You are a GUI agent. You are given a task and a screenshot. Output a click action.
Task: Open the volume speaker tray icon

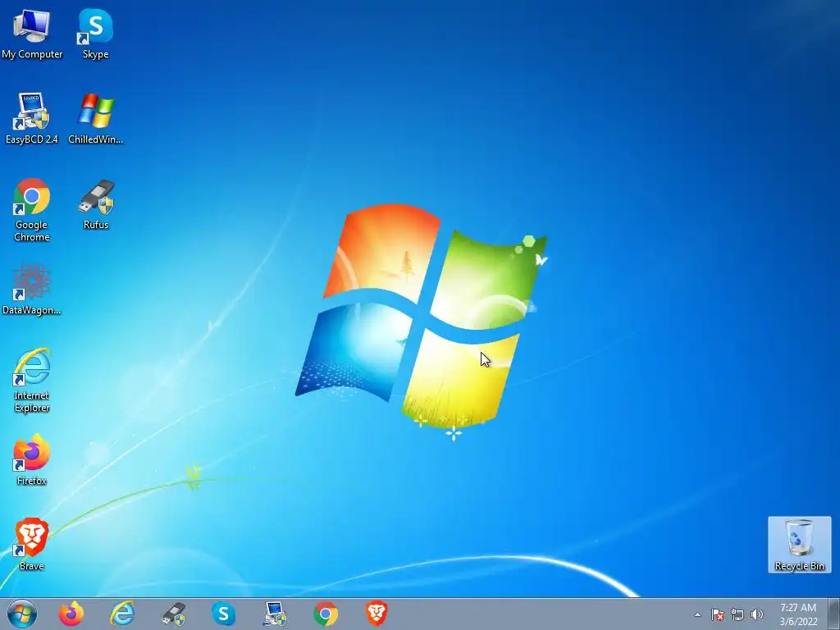tap(757, 614)
